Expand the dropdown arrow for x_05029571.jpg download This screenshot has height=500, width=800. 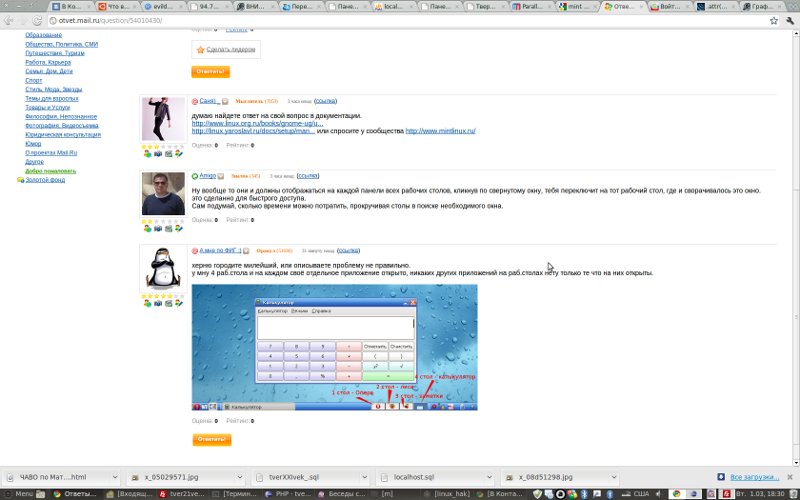point(238,477)
